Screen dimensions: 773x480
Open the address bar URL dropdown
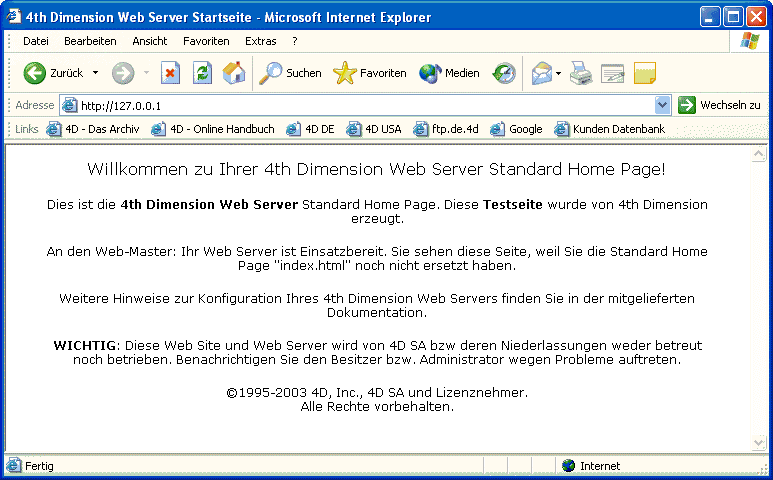(662, 105)
